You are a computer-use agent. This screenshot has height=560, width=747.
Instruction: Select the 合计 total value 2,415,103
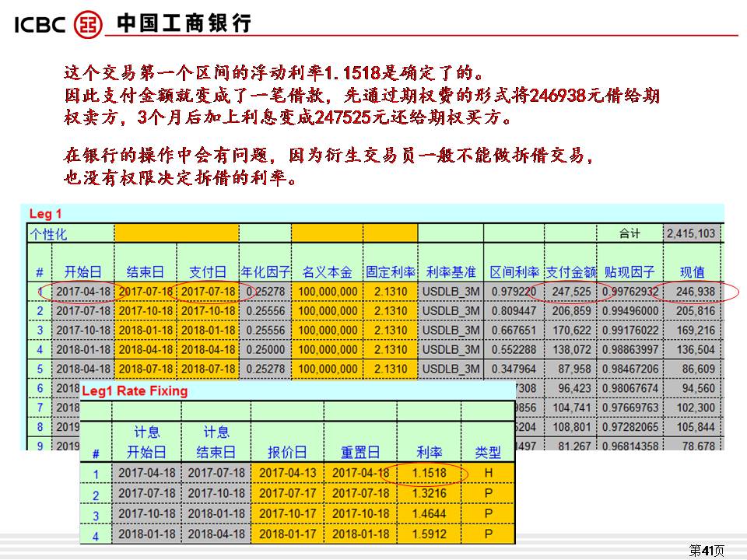691,233
